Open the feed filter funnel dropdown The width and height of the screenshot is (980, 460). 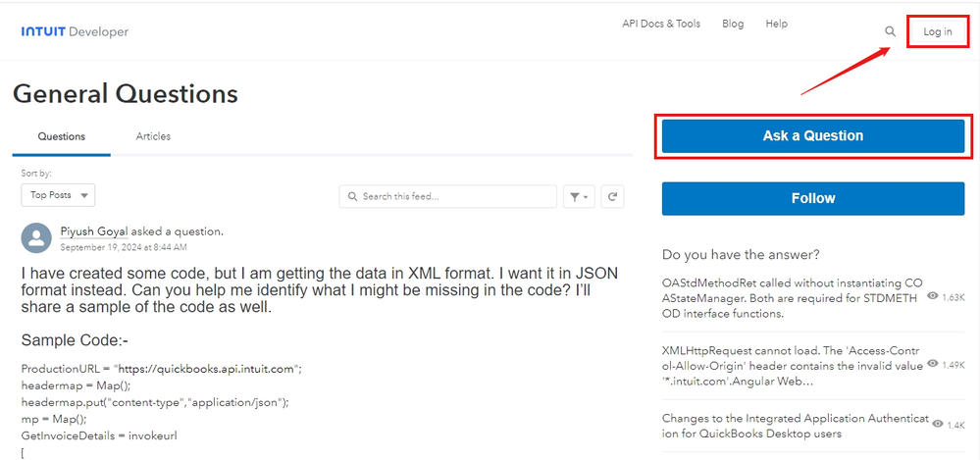[x=580, y=196]
